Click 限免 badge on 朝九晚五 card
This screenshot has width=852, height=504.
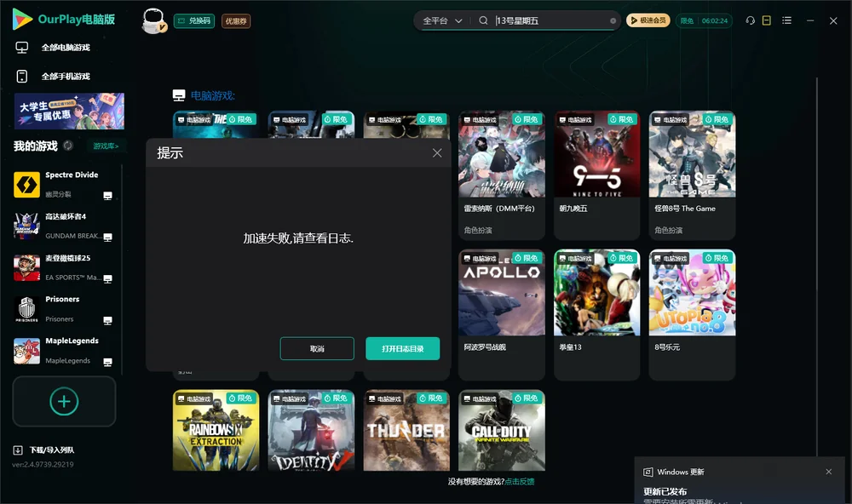coord(622,119)
